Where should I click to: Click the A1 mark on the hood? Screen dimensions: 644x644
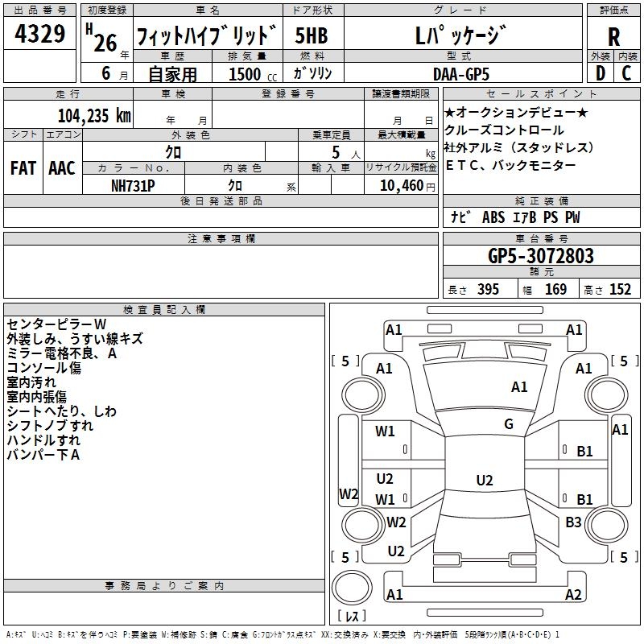519,387
